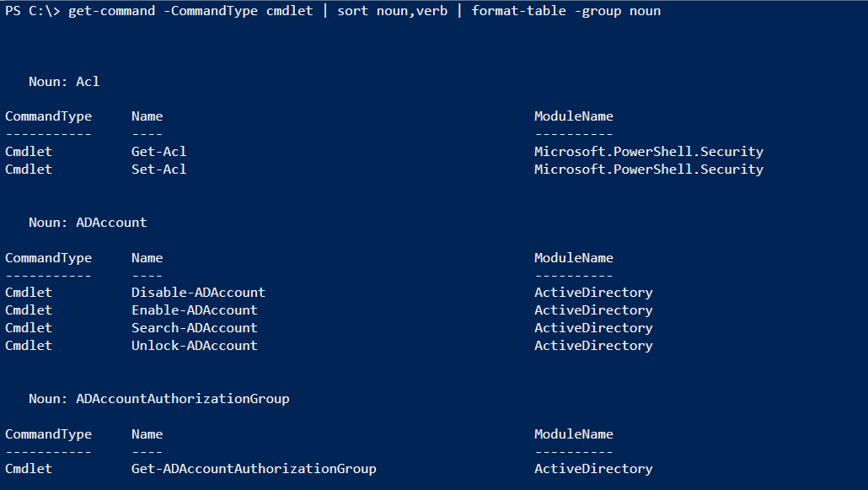
Task: Click the 'Noun: Acl' group heading
Action: pos(64,82)
